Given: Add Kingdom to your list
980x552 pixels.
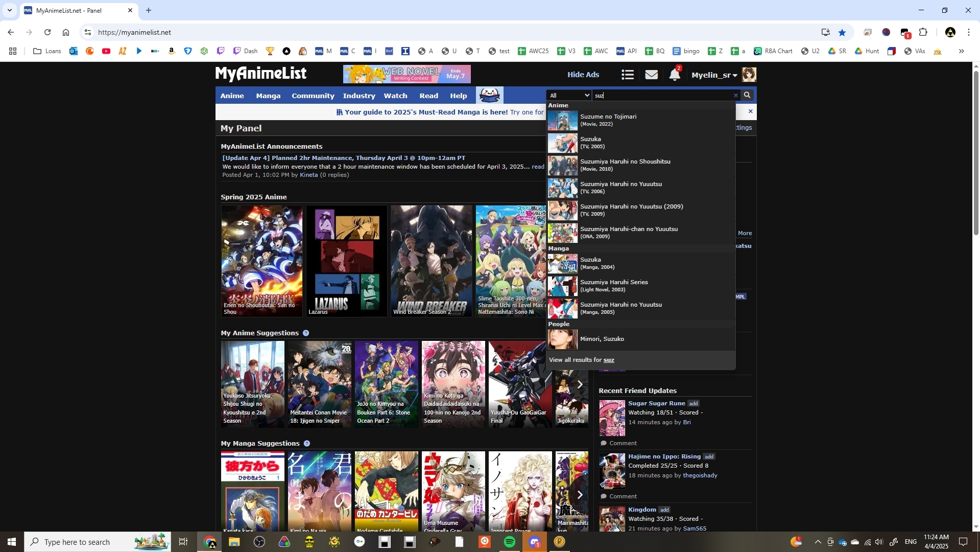Looking at the screenshot, I should [664, 510].
